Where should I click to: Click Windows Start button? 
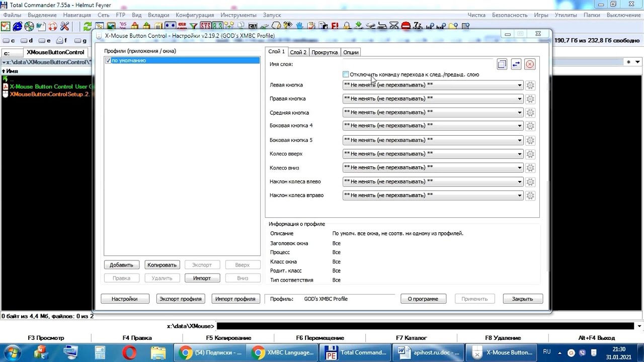click(x=11, y=352)
